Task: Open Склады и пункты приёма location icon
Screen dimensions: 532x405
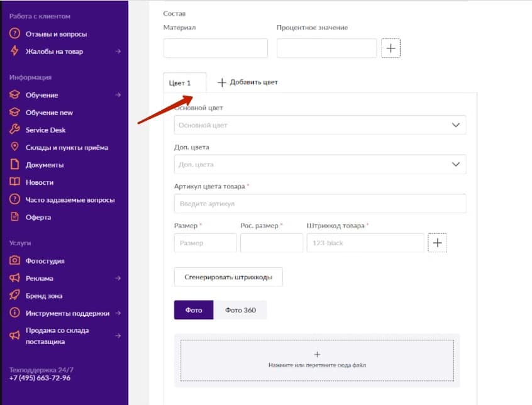Action: (14, 147)
